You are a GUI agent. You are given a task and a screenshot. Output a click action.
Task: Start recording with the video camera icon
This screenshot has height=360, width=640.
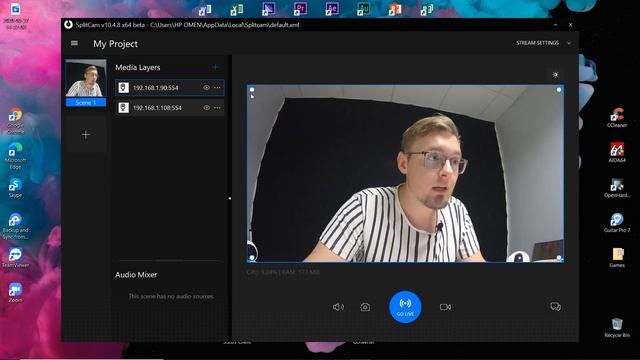coord(445,307)
